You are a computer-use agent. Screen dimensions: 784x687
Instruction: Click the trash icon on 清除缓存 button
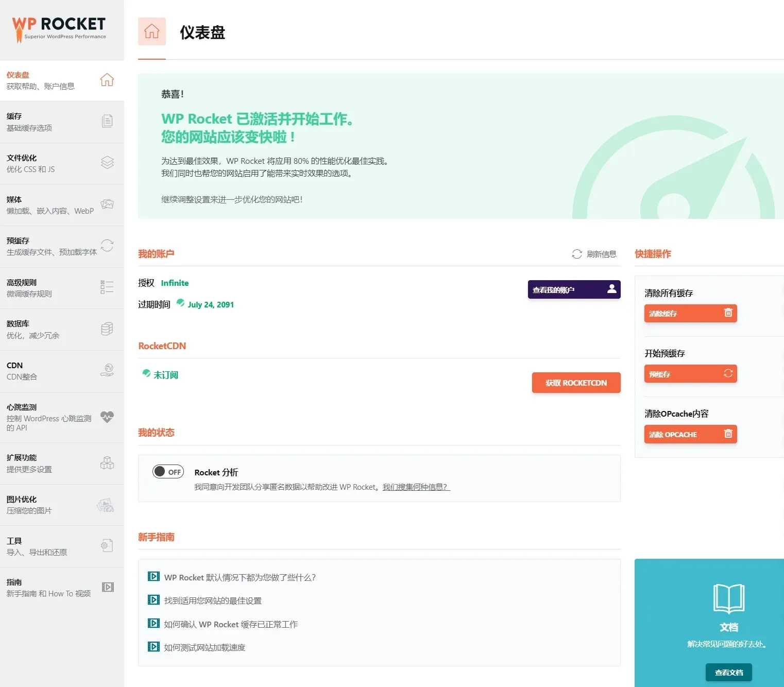pos(728,313)
